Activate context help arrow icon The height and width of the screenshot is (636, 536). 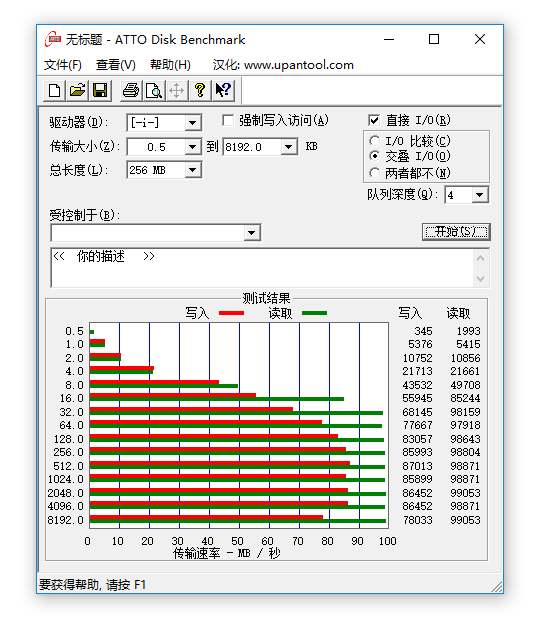223,90
